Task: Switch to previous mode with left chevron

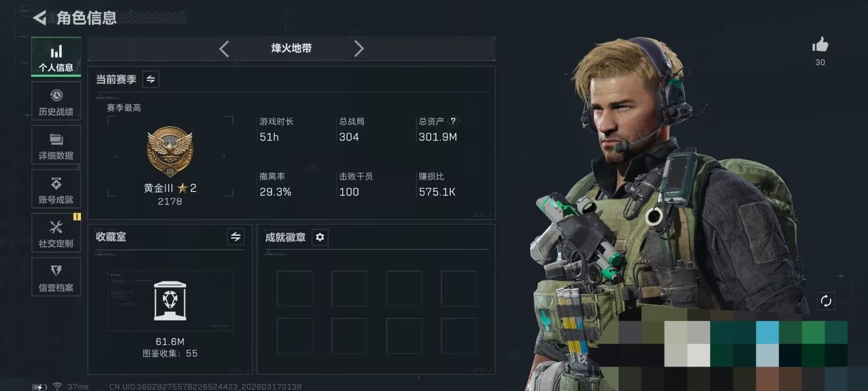Action: point(224,48)
